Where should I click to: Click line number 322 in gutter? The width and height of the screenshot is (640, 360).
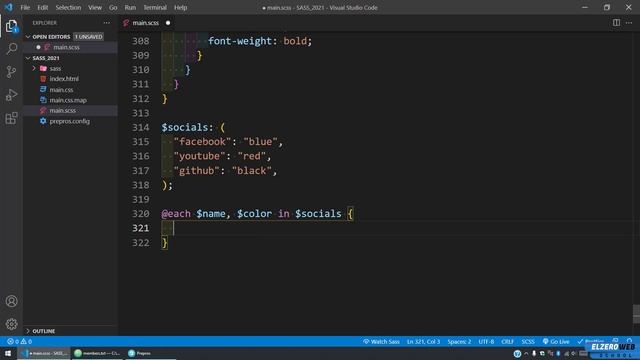[140, 243]
